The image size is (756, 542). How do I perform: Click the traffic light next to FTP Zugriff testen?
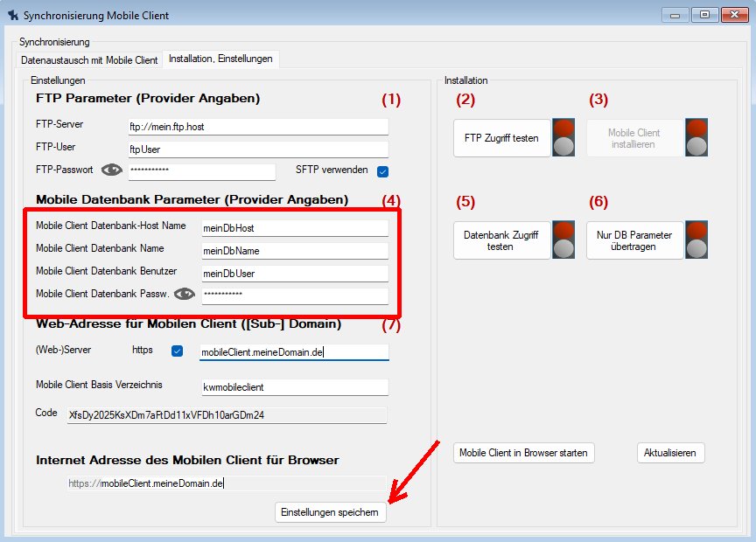click(x=563, y=137)
